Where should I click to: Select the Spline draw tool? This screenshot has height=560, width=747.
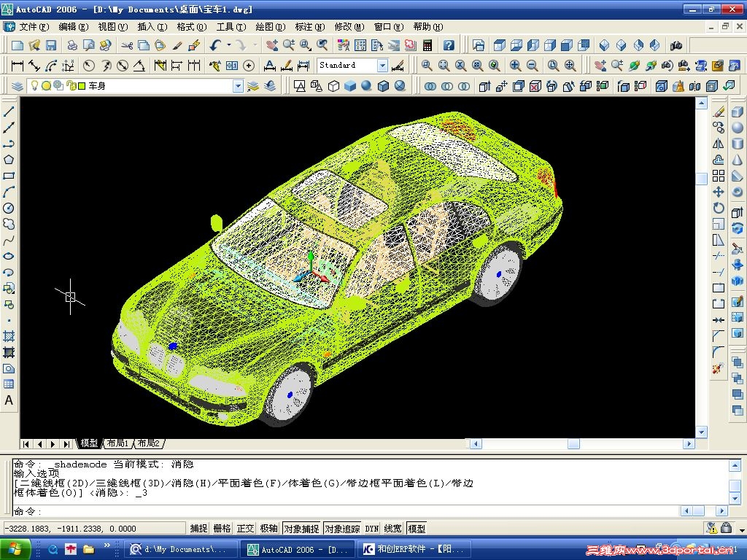click(9, 240)
